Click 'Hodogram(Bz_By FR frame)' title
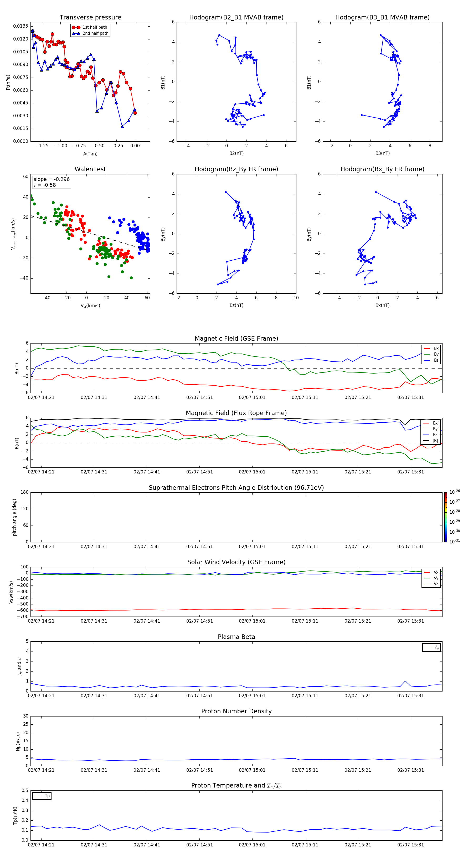The height and width of the screenshot is (868, 473). (236, 169)
